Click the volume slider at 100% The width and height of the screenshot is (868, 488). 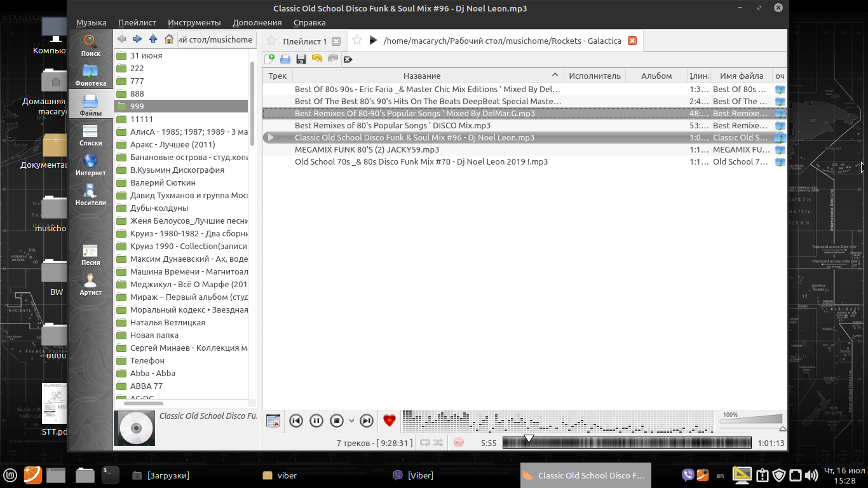pyautogui.click(x=750, y=420)
